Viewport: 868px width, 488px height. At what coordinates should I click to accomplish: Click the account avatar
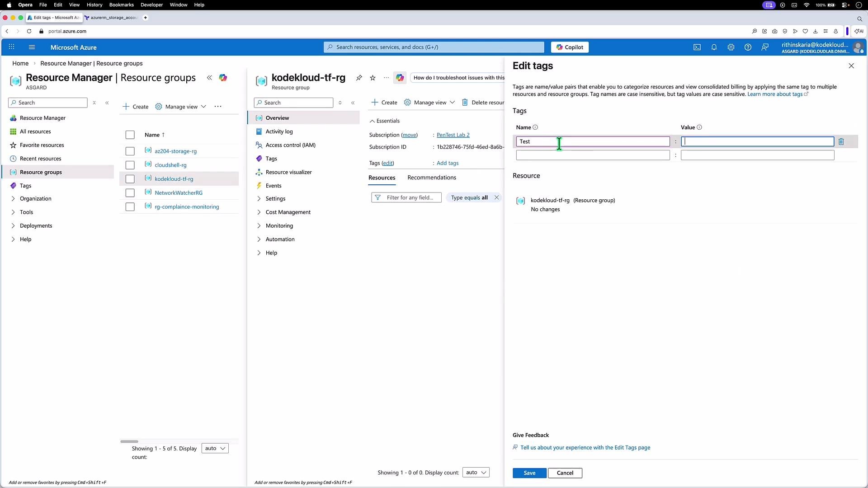pyautogui.click(x=858, y=47)
